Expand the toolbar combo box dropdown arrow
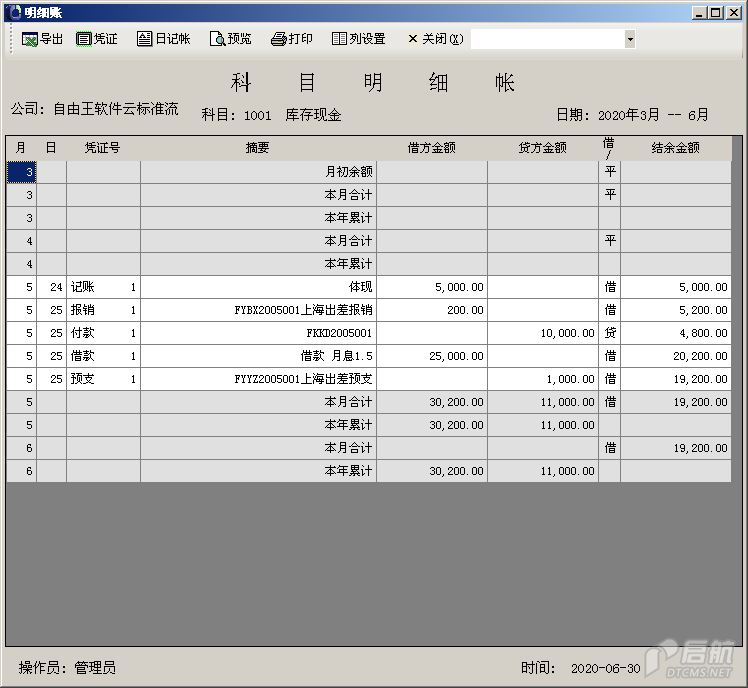Image resolution: width=748 pixels, height=688 pixels. coord(630,39)
